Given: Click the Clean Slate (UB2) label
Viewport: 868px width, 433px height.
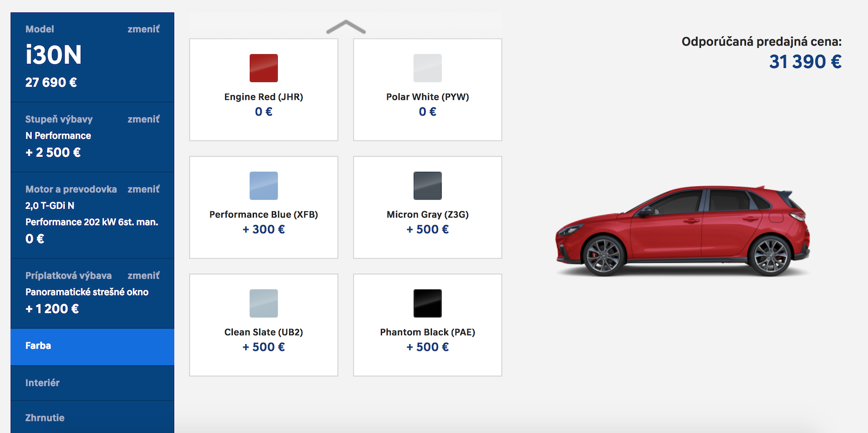Looking at the screenshot, I should coord(264,332).
